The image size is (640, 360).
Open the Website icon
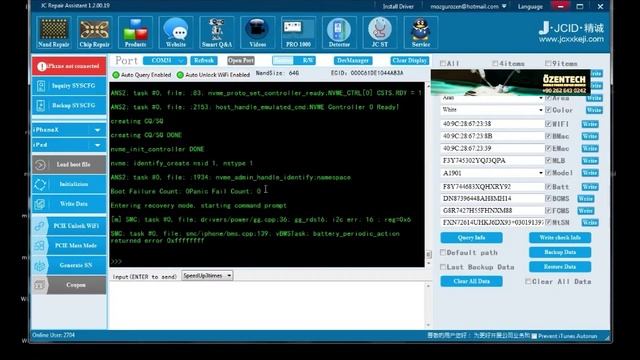tap(176, 33)
